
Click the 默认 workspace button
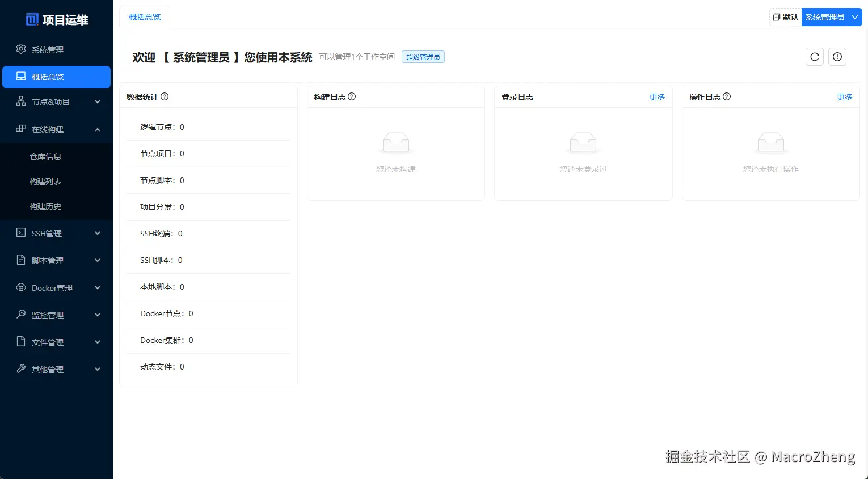(x=786, y=17)
